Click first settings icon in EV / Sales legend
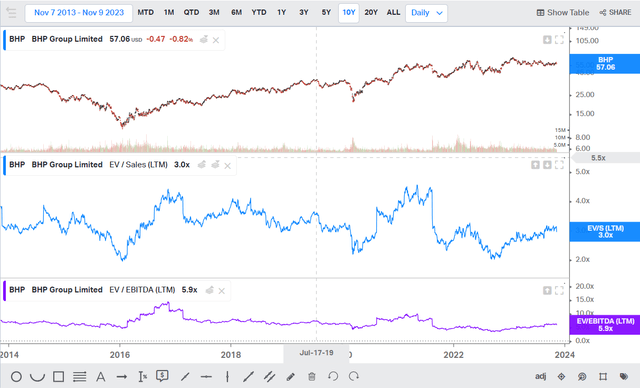The height and width of the screenshot is (388, 640). pos(202,164)
